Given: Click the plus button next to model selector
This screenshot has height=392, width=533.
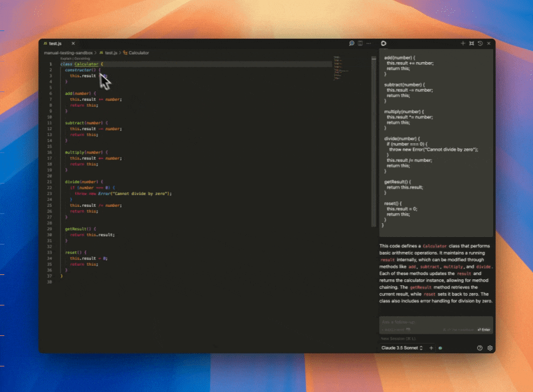Looking at the screenshot, I should 431,348.
